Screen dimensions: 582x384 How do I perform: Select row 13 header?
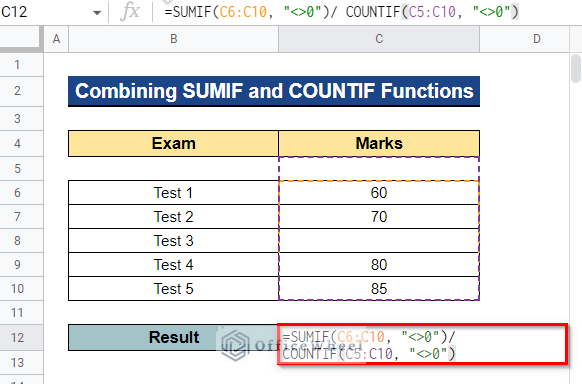(x=22, y=362)
